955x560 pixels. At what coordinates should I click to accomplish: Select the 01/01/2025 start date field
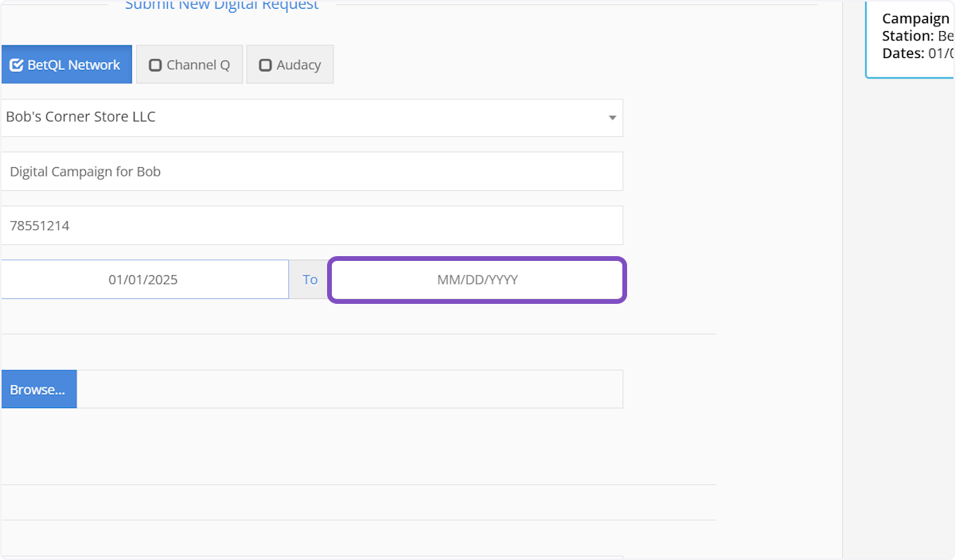click(x=143, y=280)
